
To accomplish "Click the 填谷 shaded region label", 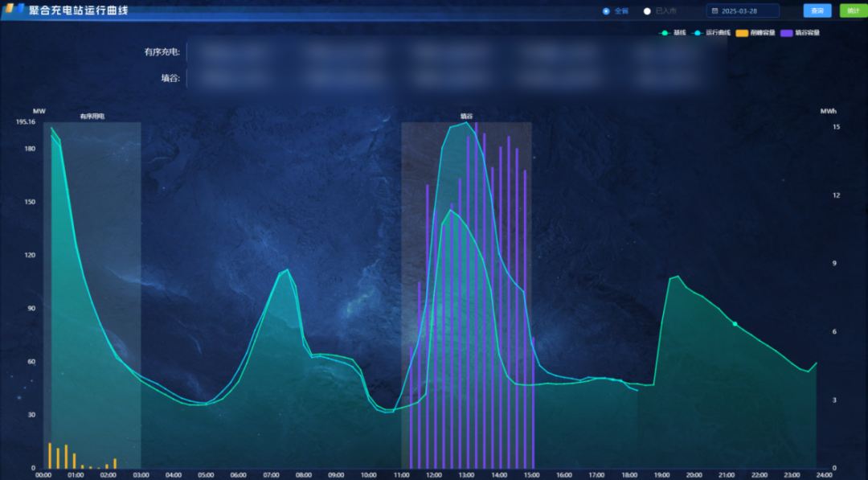I will 466,117.
